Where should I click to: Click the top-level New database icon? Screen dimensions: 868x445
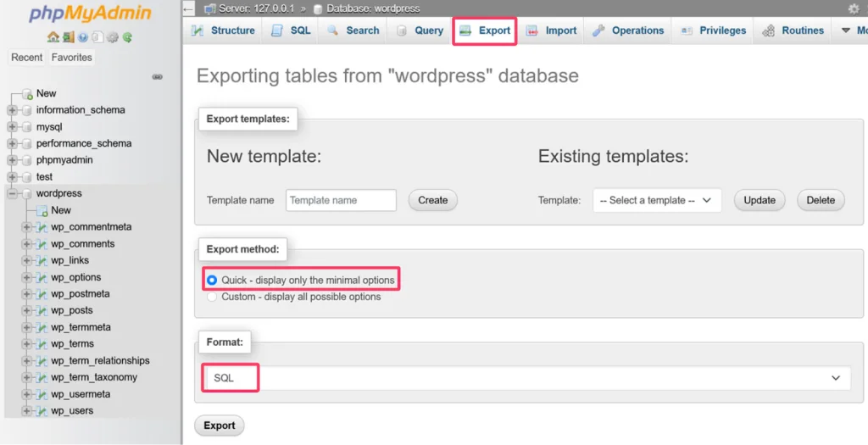(x=28, y=93)
